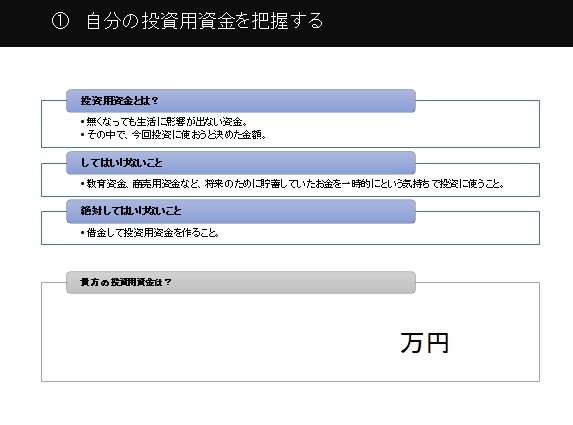Select the 絶対してはいけないこと header bar
This screenshot has height=425, width=573.
click(241, 211)
